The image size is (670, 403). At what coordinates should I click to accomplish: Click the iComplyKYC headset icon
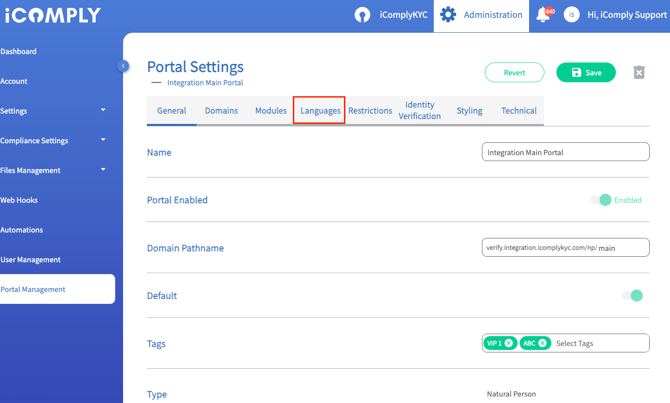click(363, 15)
